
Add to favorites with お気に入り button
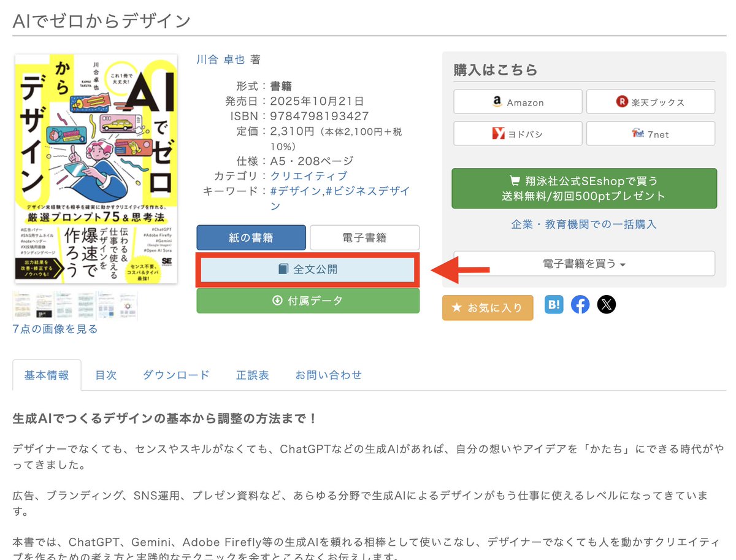click(488, 308)
